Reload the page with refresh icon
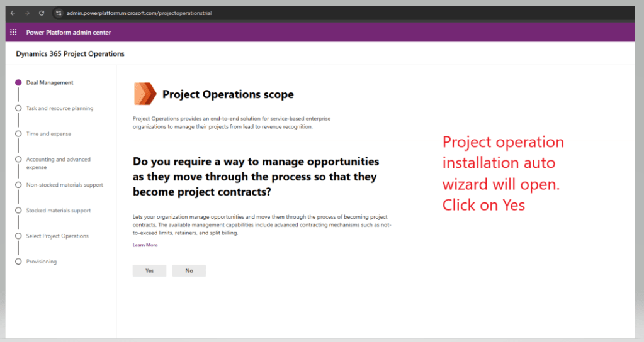The height and width of the screenshot is (342, 644). (x=42, y=13)
